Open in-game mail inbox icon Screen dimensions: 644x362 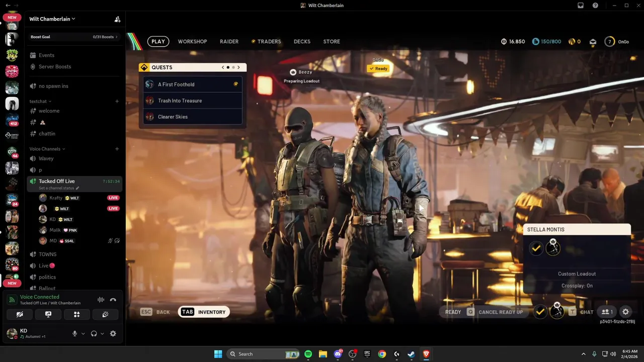(593, 42)
